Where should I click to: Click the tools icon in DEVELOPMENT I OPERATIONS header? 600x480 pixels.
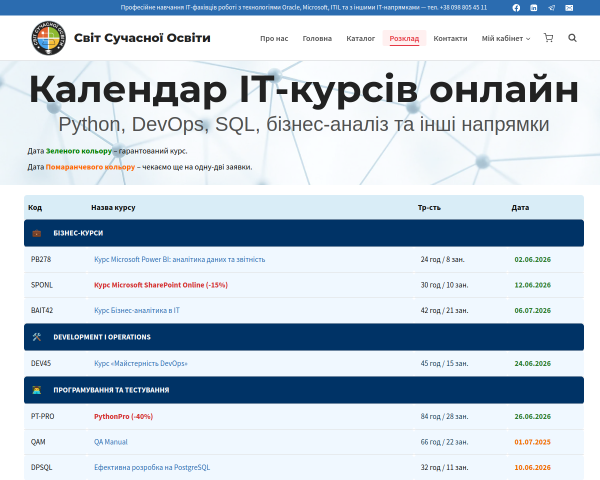(x=37, y=337)
